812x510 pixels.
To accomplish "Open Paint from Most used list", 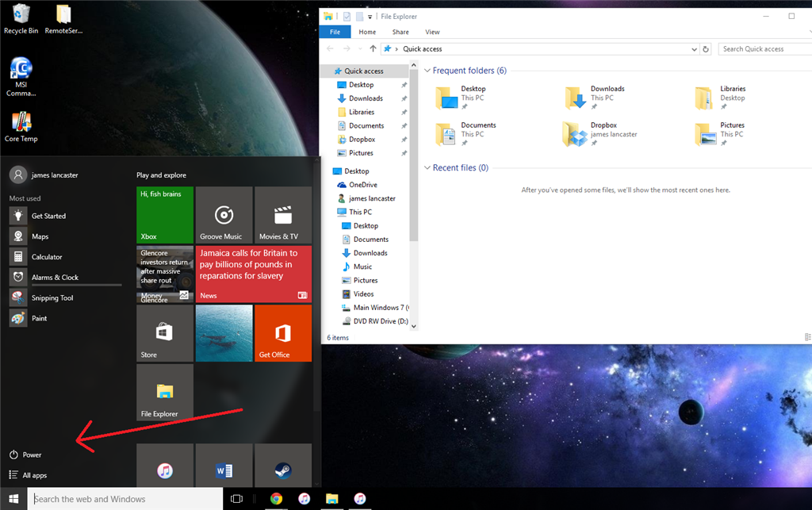I will pyautogui.click(x=65, y=318).
